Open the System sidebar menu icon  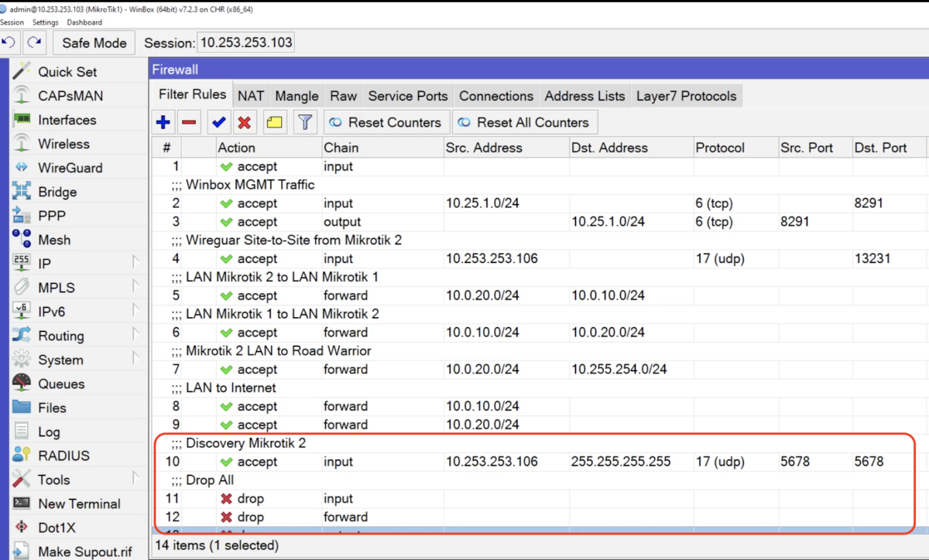pos(22,359)
